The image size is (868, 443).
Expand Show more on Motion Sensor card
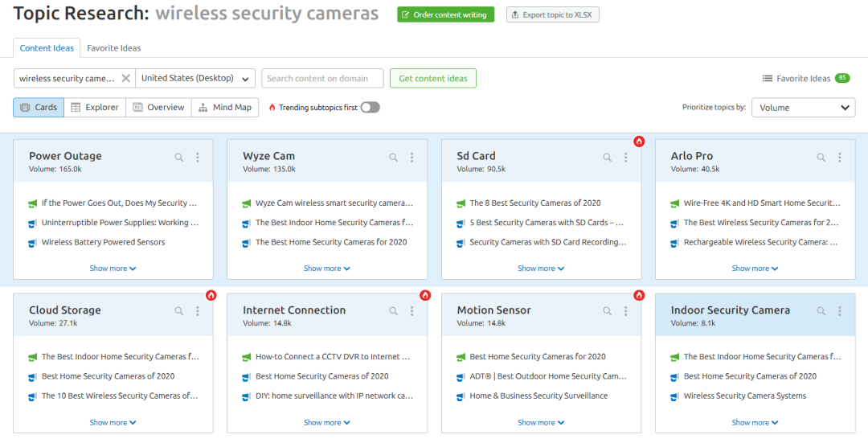(541, 423)
